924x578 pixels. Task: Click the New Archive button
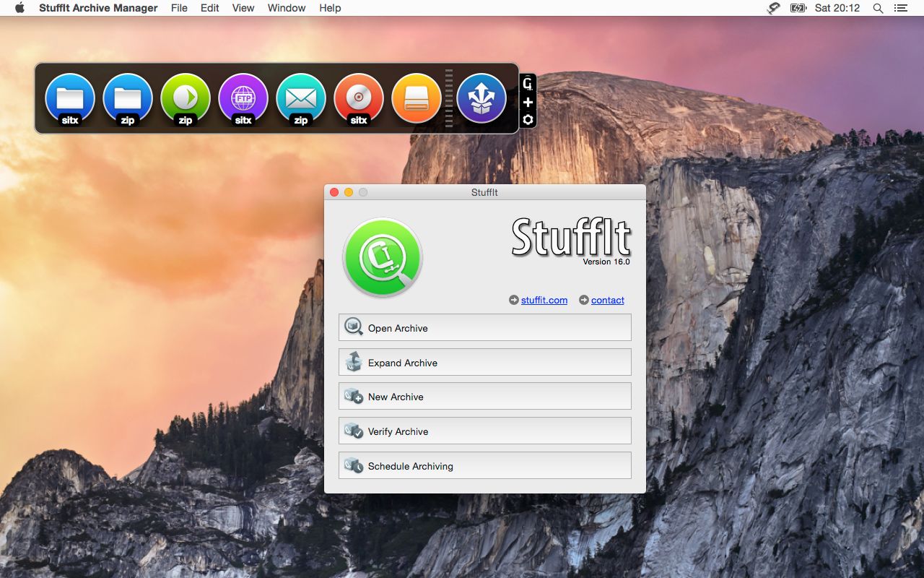[485, 397]
